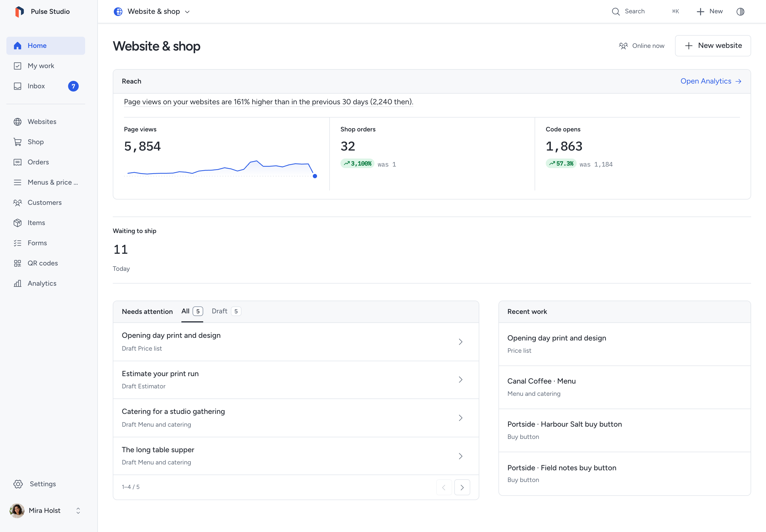Screen dimensions: 766x532
Task: Click the New website button
Action: pos(713,46)
